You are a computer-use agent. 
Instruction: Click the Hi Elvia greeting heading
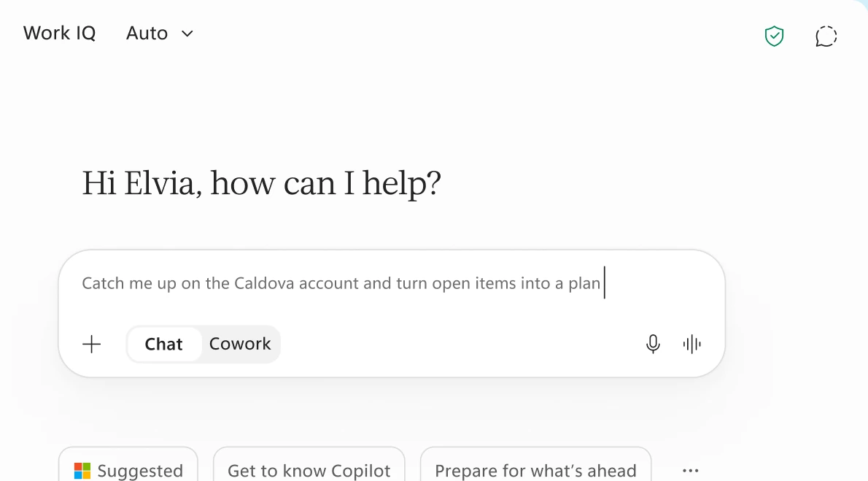(261, 183)
